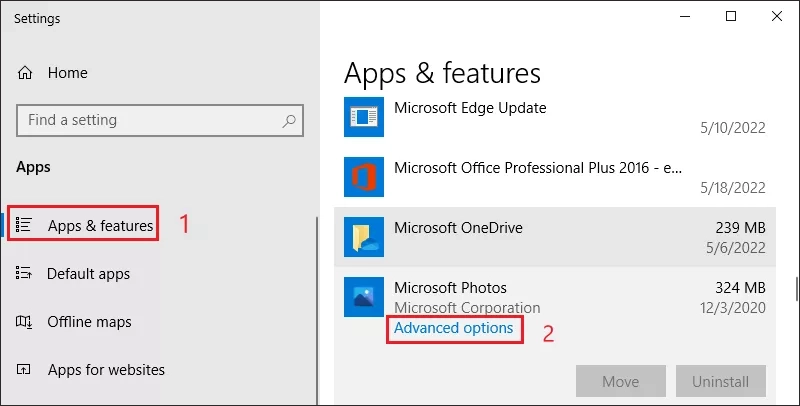Go to Offline maps section

point(89,322)
